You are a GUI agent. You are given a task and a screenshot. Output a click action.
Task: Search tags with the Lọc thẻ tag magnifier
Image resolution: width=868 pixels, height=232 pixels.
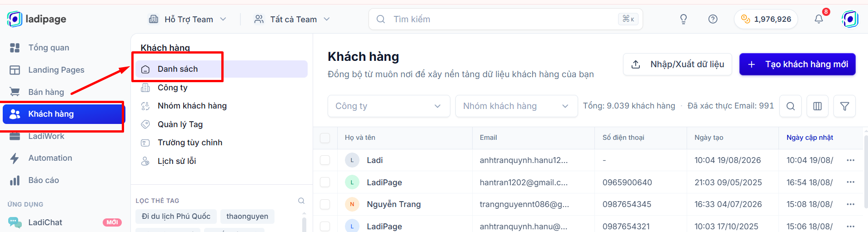(x=301, y=201)
